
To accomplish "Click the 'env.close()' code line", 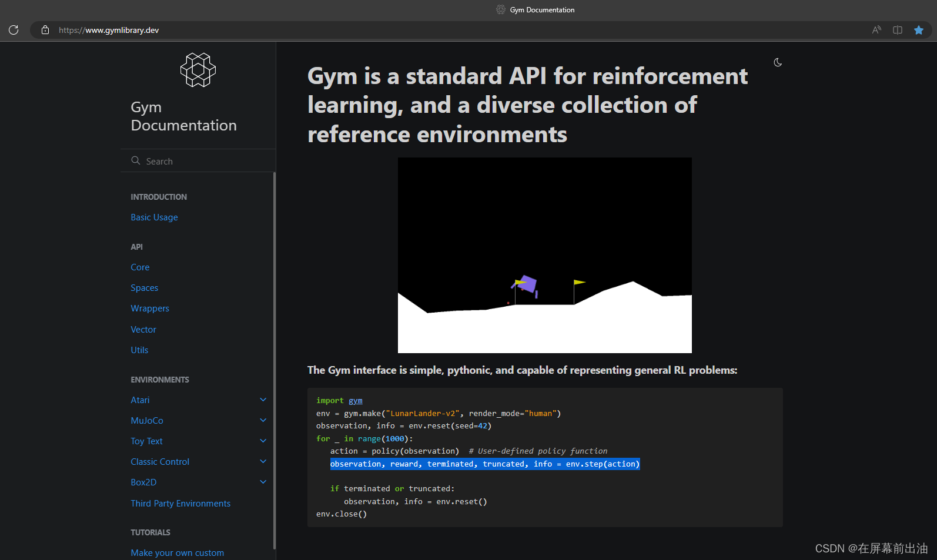I will [342, 514].
